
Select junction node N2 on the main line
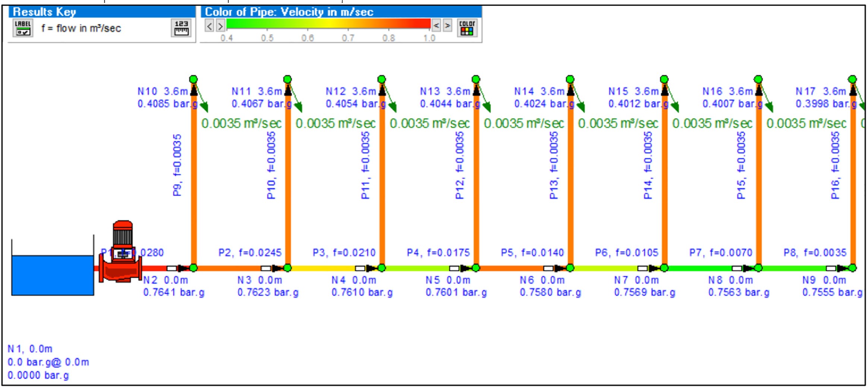coord(193,268)
